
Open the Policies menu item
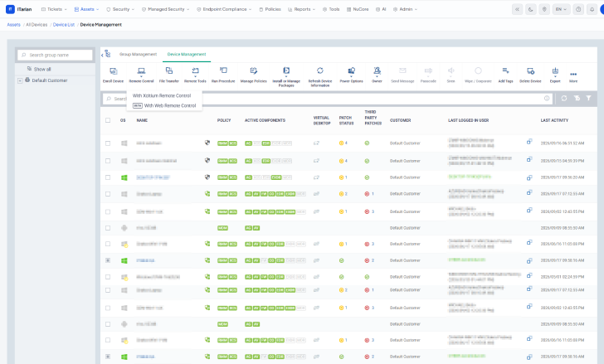coord(270,9)
